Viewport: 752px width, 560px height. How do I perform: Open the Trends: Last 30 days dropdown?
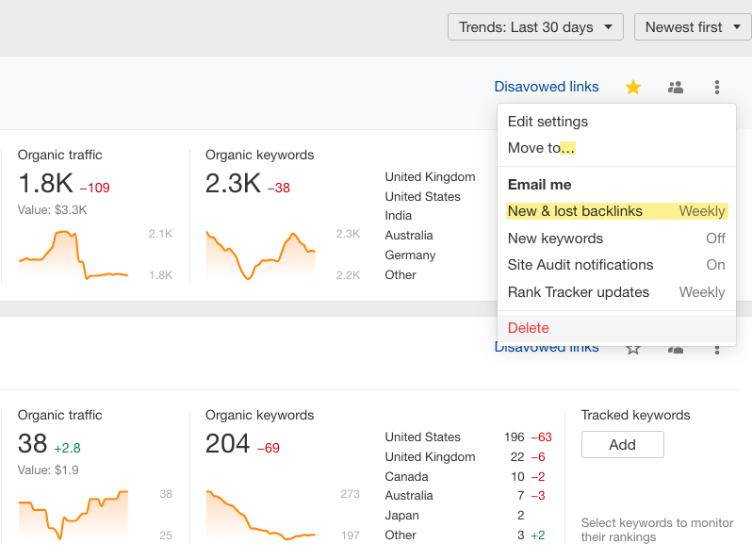pyautogui.click(x=535, y=27)
